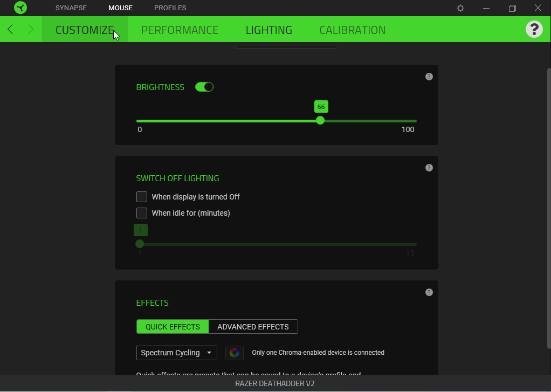Go forward with the right arrow
Screen dimensions: 551x392
coord(31,29)
